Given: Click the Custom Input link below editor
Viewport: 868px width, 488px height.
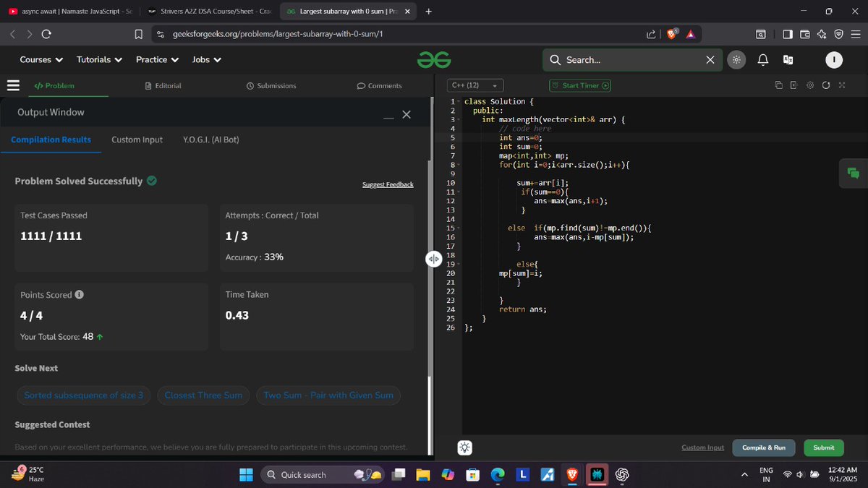Looking at the screenshot, I should point(702,448).
